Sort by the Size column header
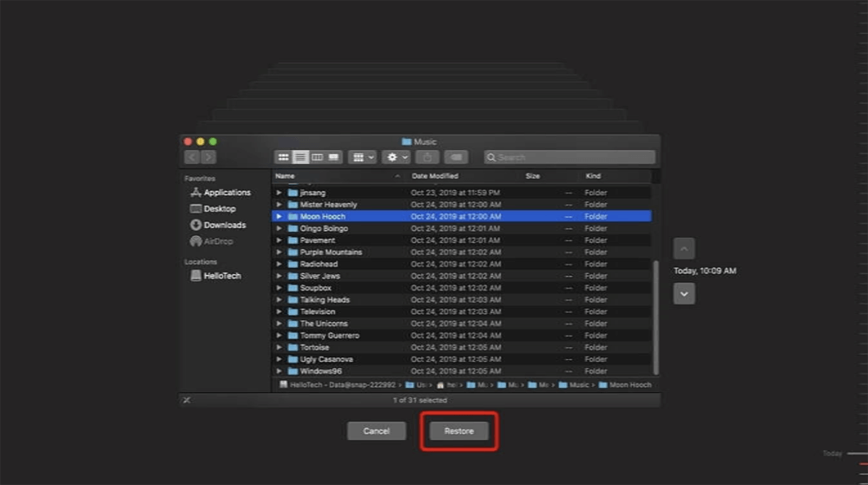This screenshot has height=485, width=868. click(533, 176)
